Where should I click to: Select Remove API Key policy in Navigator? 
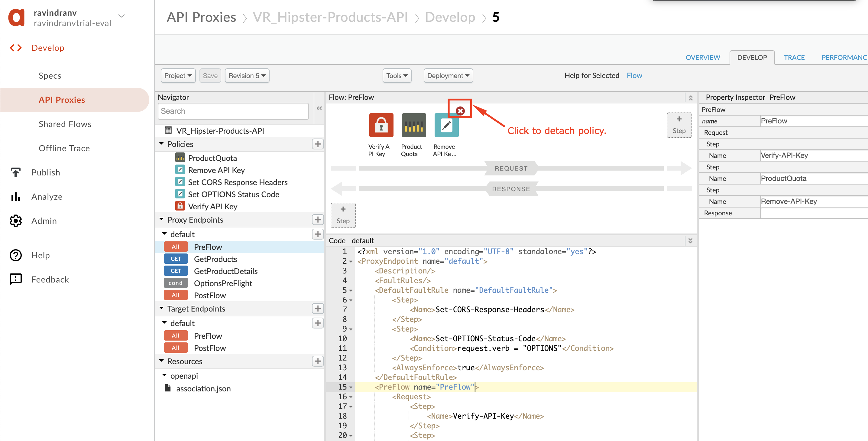[x=216, y=170]
